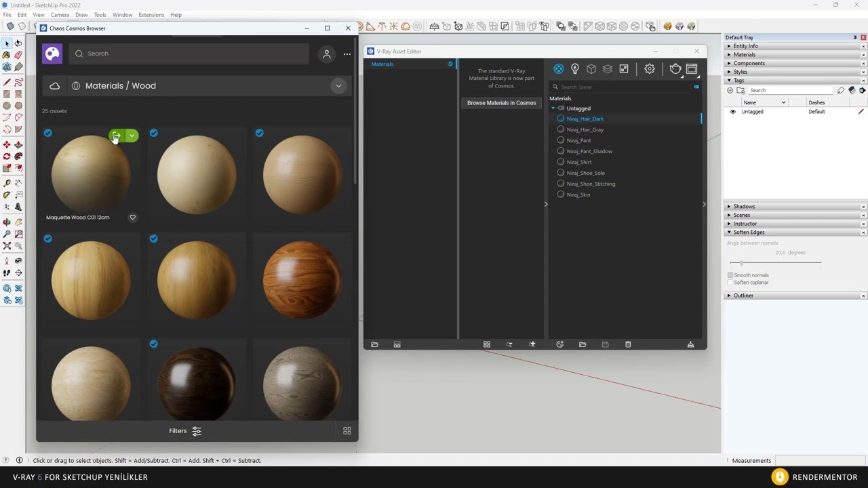Viewport: 868px width, 488px height.
Task: Open the Cosmos user account icon
Action: pyautogui.click(x=327, y=54)
